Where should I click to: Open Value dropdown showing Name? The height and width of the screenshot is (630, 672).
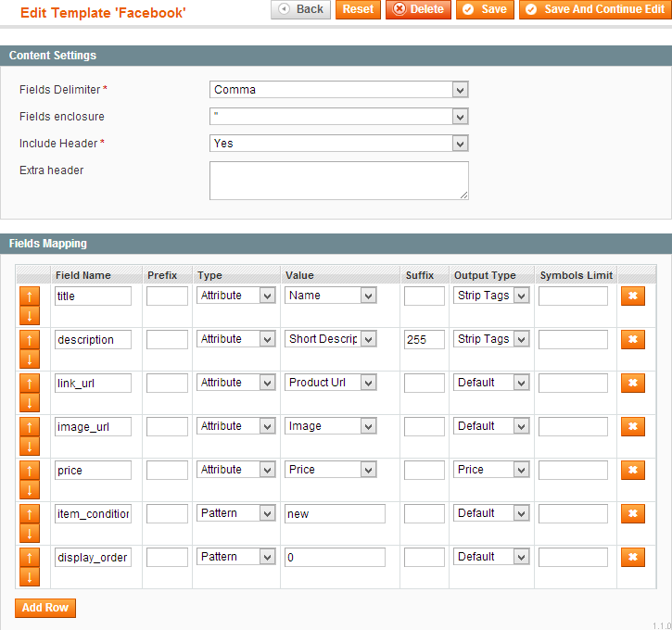pyautogui.click(x=330, y=296)
